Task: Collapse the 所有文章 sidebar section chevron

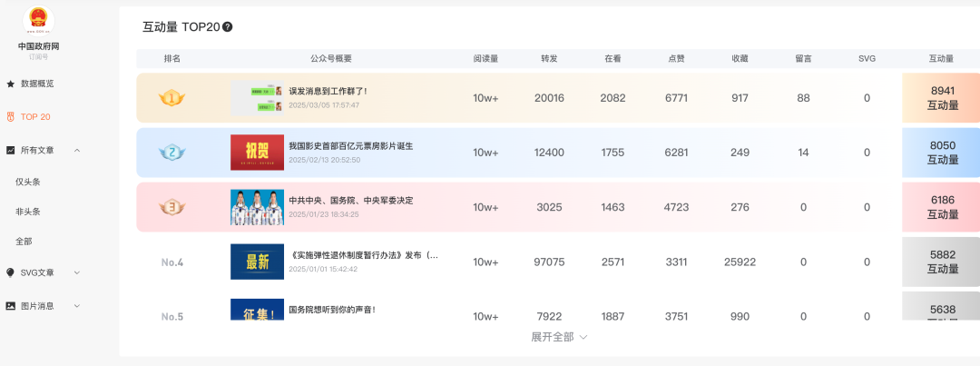Action: 77,150
